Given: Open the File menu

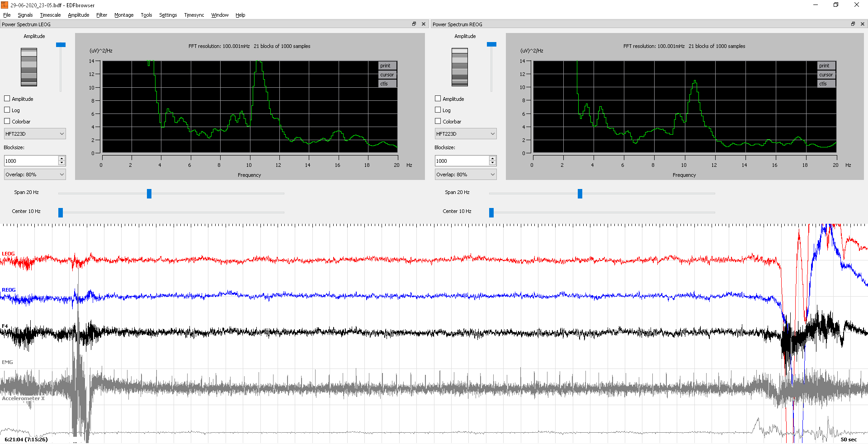Looking at the screenshot, I should click(x=7, y=15).
